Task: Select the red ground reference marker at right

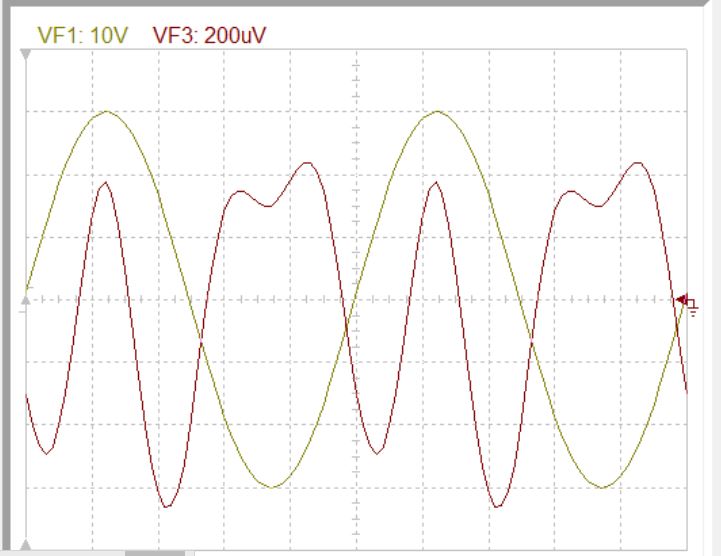Action: [687, 304]
